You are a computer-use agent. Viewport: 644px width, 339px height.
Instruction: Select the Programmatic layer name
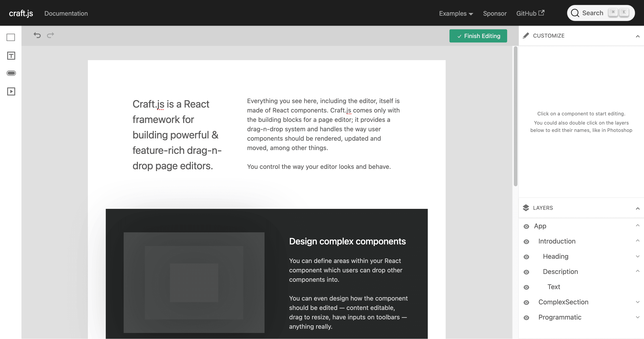click(560, 317)
